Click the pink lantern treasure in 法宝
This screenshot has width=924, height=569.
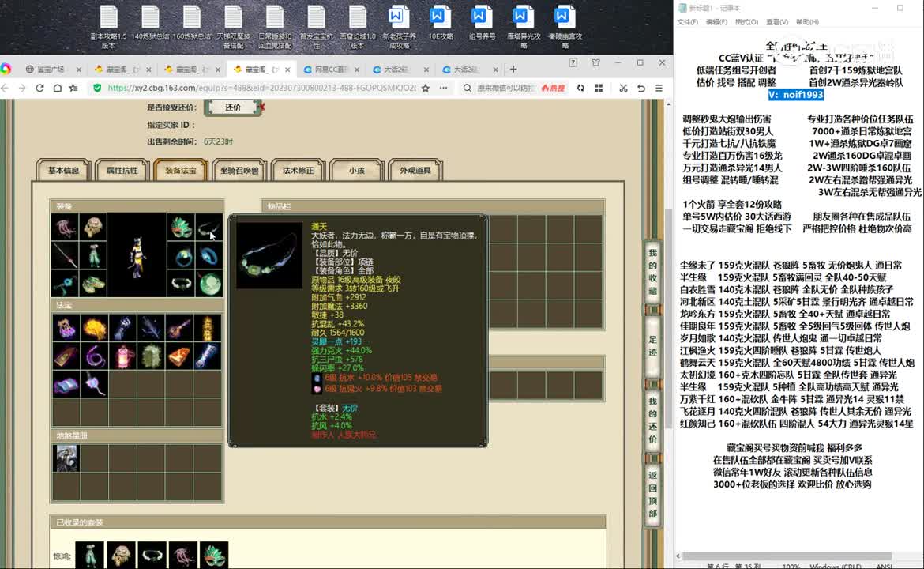[122, 356]
